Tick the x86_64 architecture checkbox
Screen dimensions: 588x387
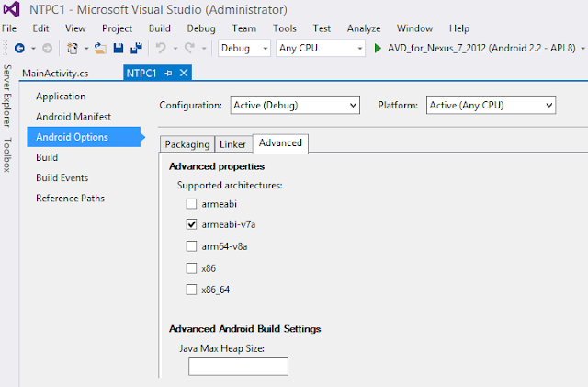point(191,290)
